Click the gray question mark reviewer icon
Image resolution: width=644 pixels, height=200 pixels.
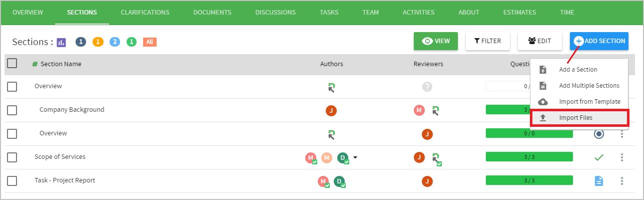(427, 87)
